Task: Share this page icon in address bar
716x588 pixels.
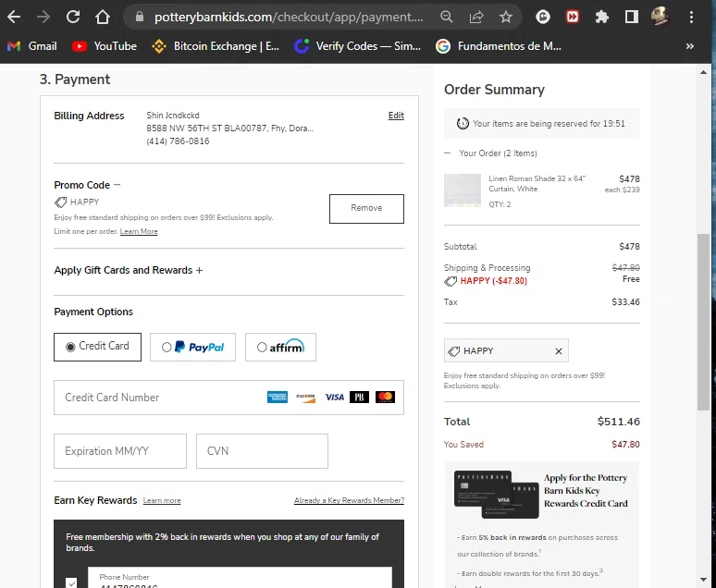Action: tap(476, 18)
